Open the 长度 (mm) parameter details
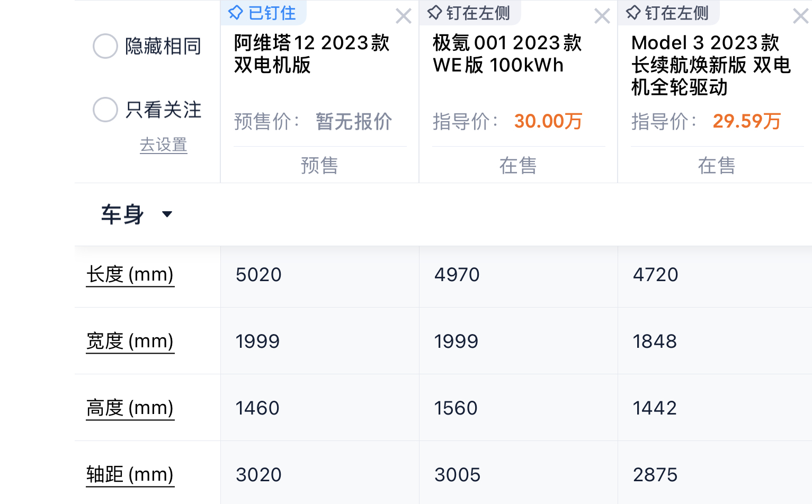Viewport: 812px width, 504px height. pos(130,275)
